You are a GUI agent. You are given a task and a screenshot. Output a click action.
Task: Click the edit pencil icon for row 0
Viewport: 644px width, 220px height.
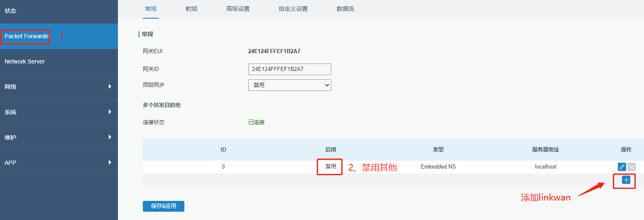(622, 167)
